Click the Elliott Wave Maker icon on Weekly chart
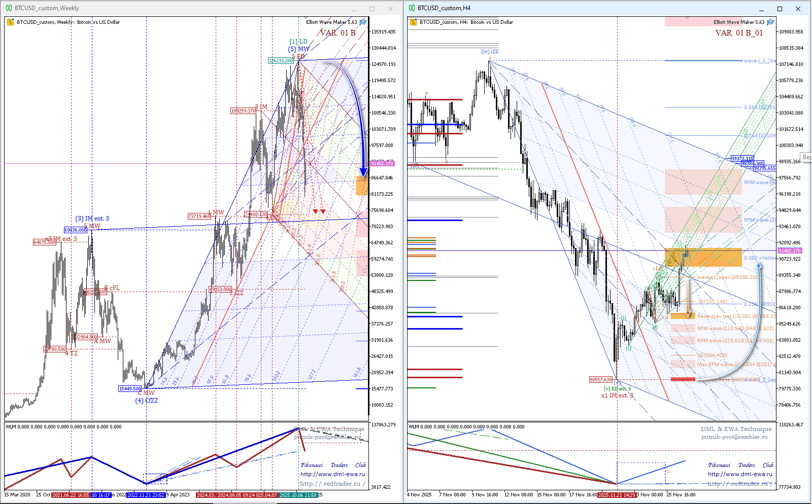This screenshot has width=812, height=504. click(363, 22)
